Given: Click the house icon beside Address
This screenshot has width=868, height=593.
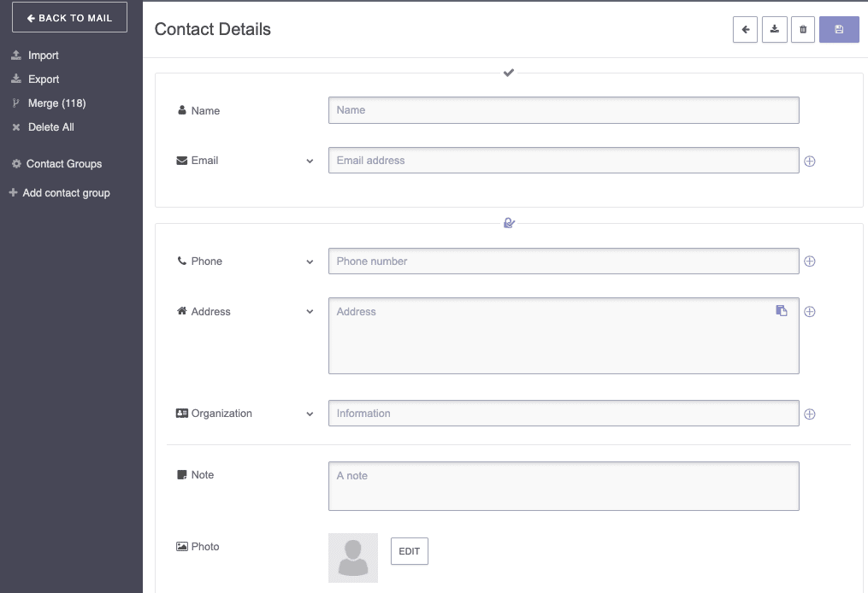Looking at the screenshot, I should pos(181,311).
